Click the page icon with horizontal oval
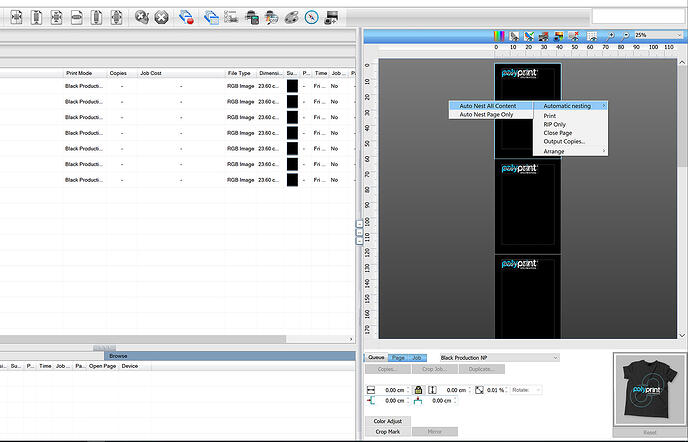The height and width of the screenshot is (442, 688). point(76,18)
